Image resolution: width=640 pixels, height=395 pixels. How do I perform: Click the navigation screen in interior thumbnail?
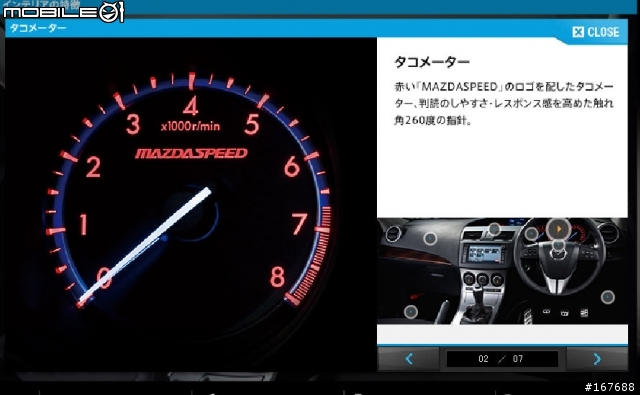(x=484, y=253)
